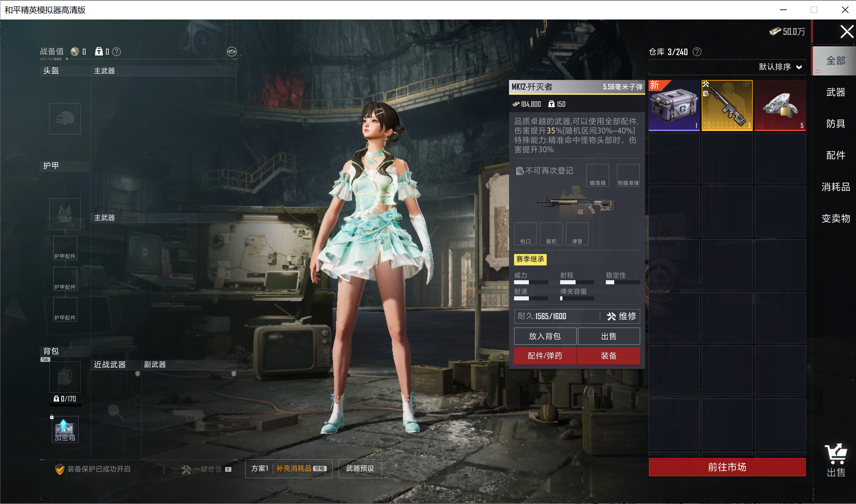The width and height of the screenshot is (856, 504).
Task: Click the armor vest slot icon
Action: pyautogui.click(x=65, y=214)
